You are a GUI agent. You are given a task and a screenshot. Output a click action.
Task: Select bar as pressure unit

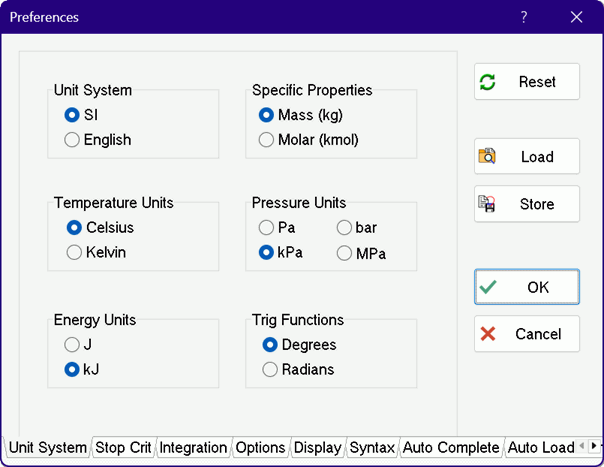coord(345,228)
